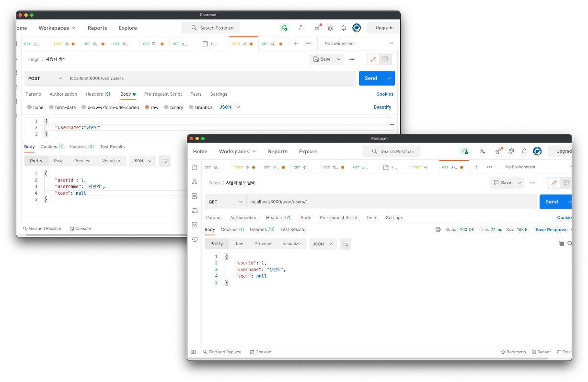Click user avatar in front window

537,151
